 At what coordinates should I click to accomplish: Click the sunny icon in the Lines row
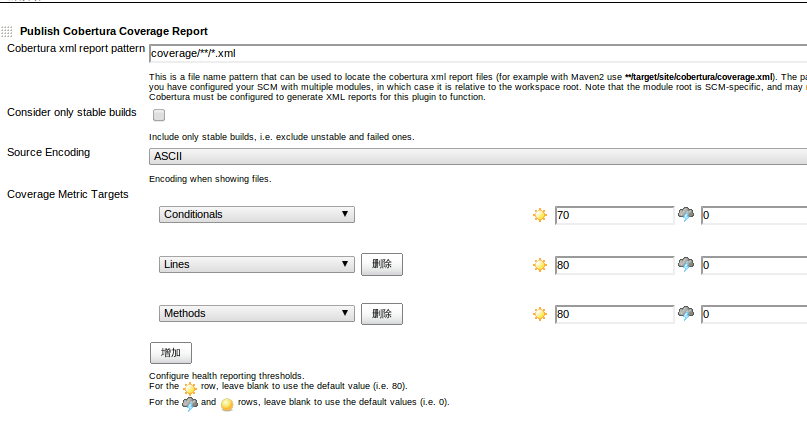pos(539,265)
